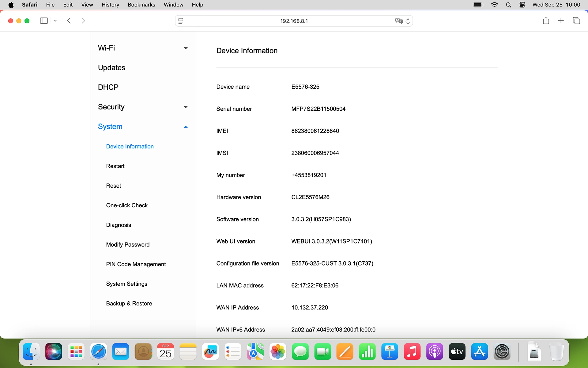588x368 pixels.
Task: Select PIN Code Management entry
Action: click(x=136, y=264)
